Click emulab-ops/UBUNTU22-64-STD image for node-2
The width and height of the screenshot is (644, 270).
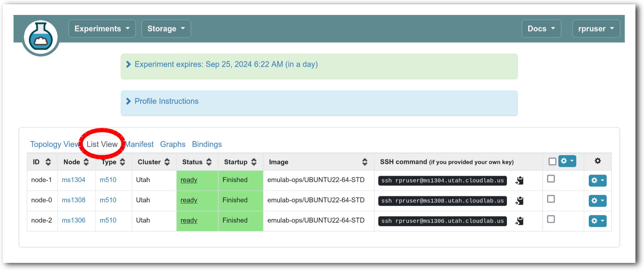(316, 221)
